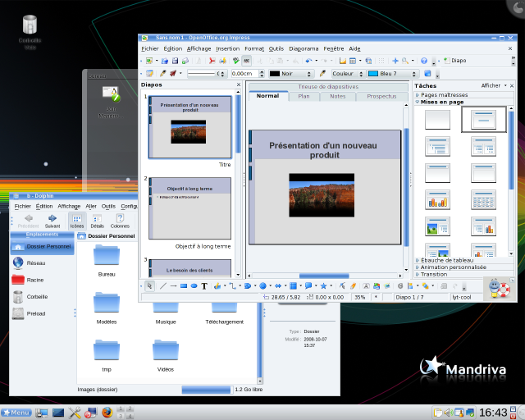Switch to the Prospectus tab

point(381,97)
